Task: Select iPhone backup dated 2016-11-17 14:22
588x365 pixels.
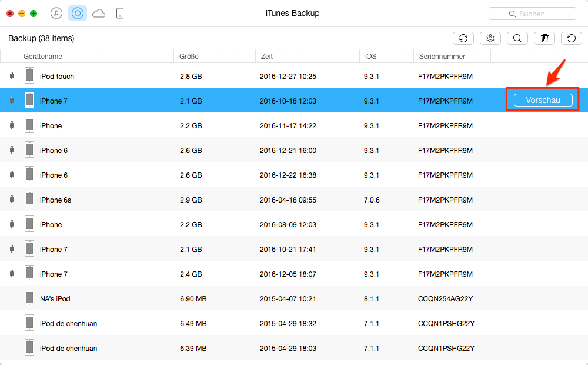Action: (294, 125)
